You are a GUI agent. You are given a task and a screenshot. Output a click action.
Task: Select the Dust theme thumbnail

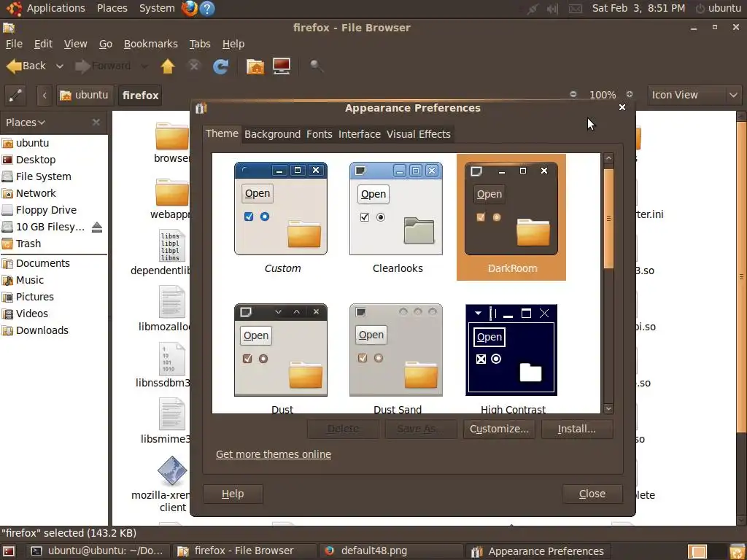click(281, 350)
